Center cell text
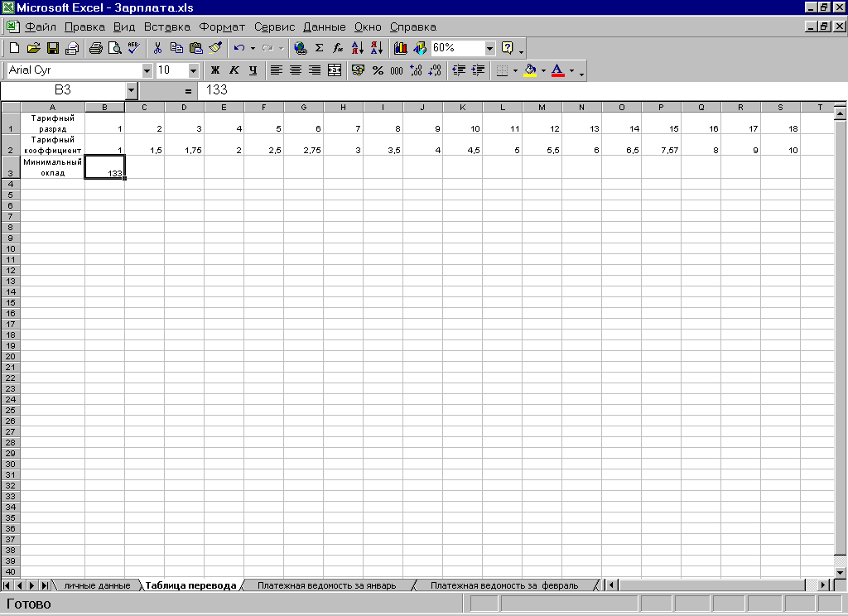The height and width of the screenshot is (616, 848). (296, 70)
